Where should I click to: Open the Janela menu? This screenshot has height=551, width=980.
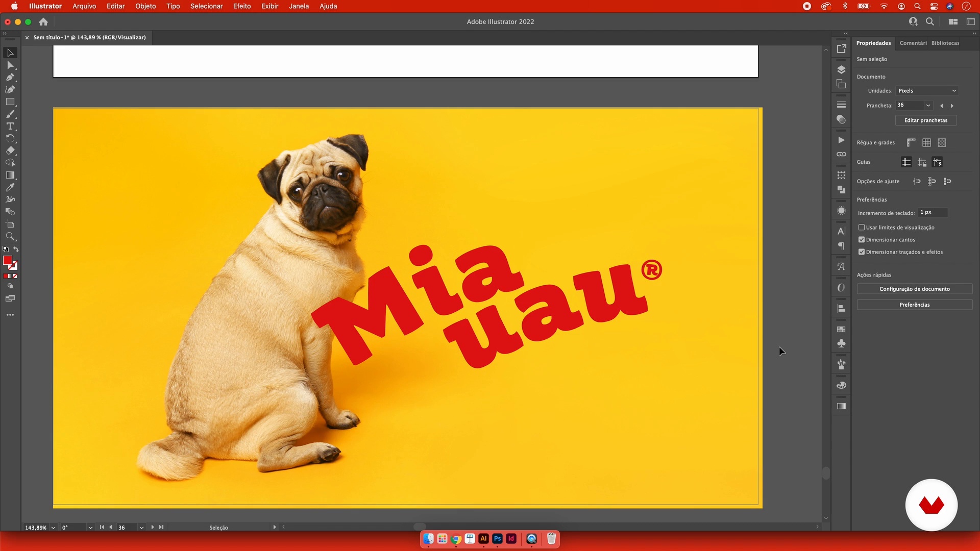coord(299,6)
